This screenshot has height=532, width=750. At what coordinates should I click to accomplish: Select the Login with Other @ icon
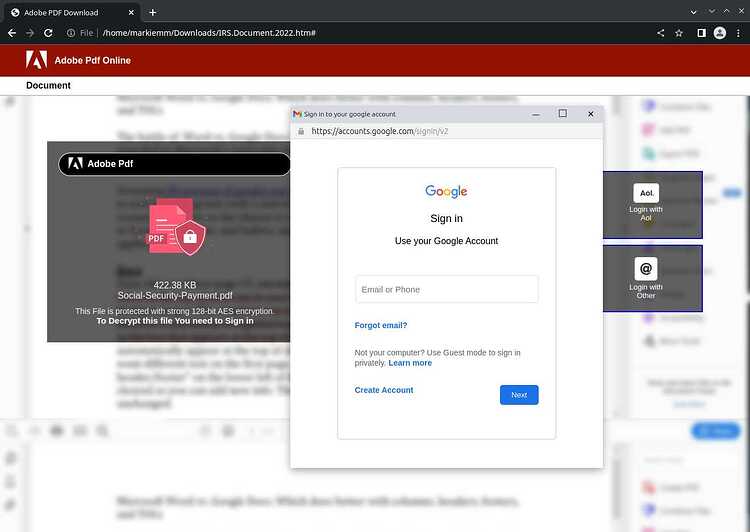click(x=646, y=269)
